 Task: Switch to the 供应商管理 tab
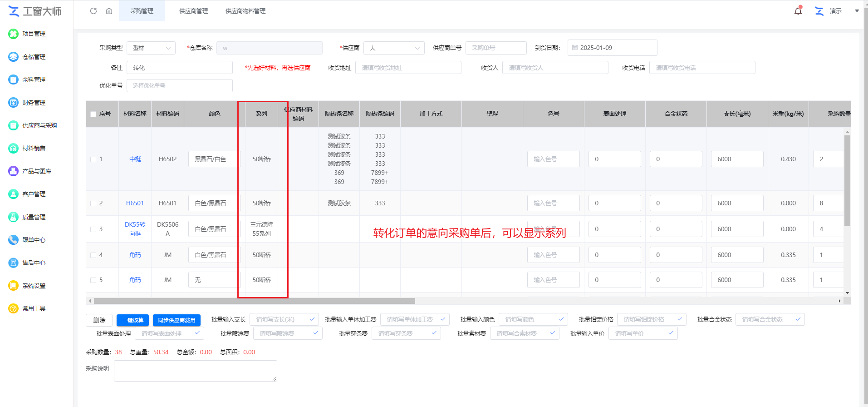pyautogui.click(x=193, y=11)
